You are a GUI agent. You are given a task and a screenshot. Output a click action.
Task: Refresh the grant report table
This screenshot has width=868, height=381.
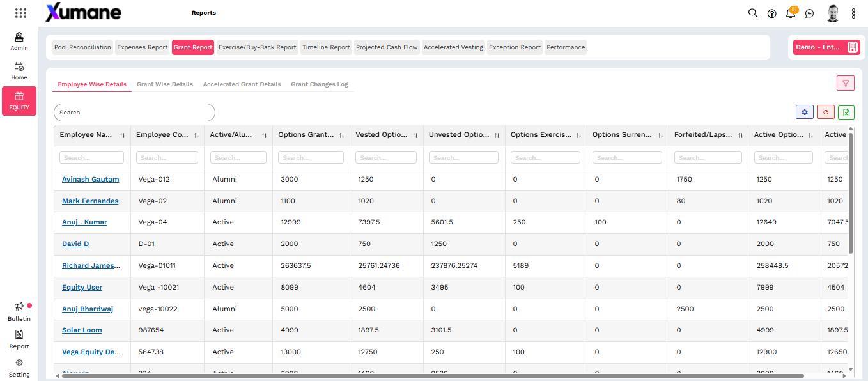[x=825, y=112]
